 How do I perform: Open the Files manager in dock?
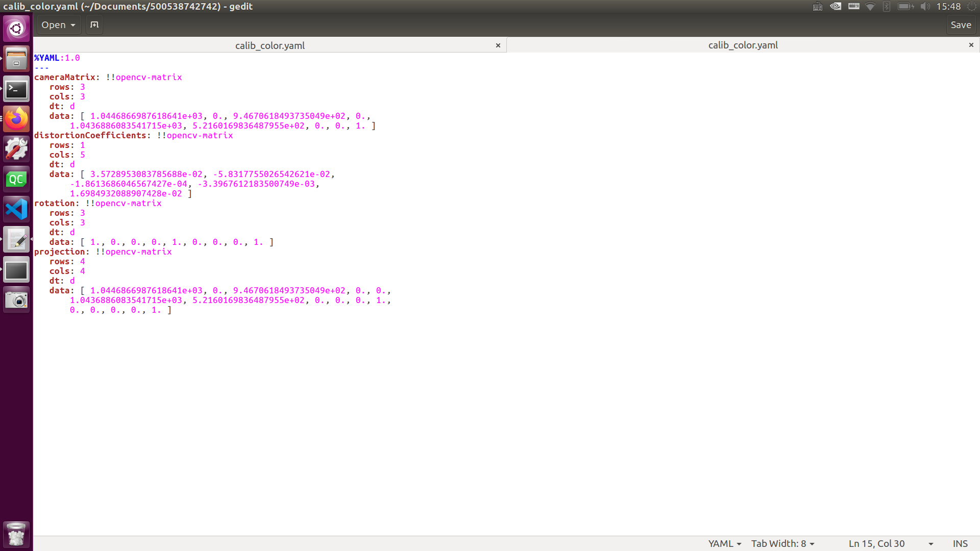coord(16,59)
